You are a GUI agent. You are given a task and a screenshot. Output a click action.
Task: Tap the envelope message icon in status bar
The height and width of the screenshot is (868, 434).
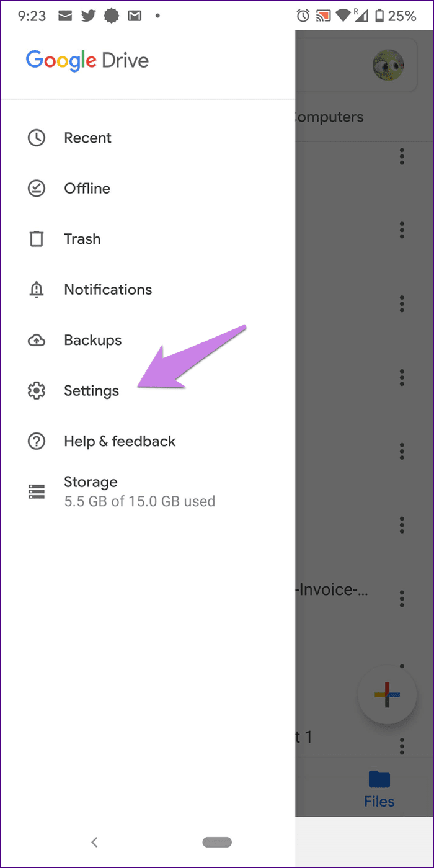click(64, 16)
